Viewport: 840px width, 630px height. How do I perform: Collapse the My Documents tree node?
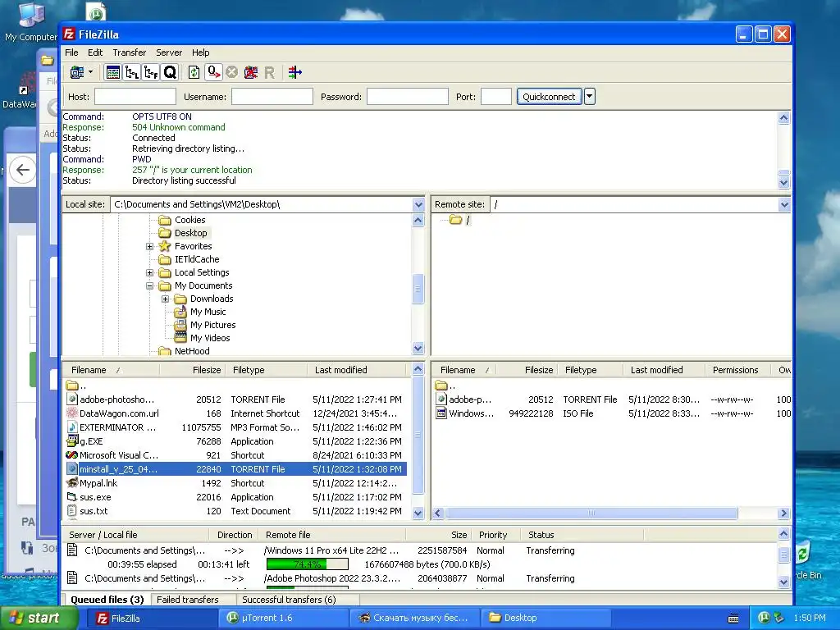[x=149, y=285]
